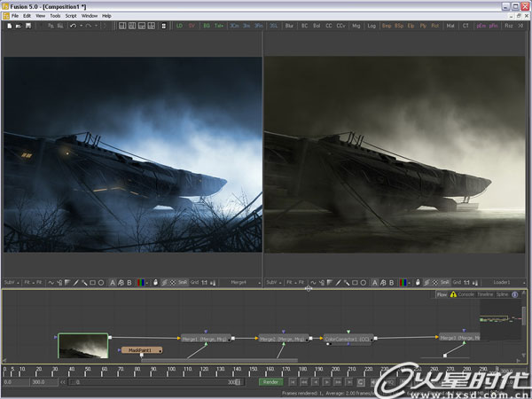The height and width of the screenshot is (399, 532).
Task: Select the ellipse mask tool in the right viewer
Action: pos(364,282)
